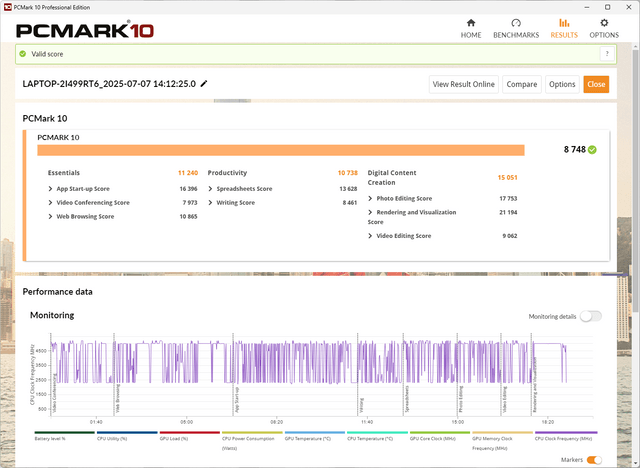Click the Productivity score 10 738
This screenshot has height=468, width=640.
347,173
